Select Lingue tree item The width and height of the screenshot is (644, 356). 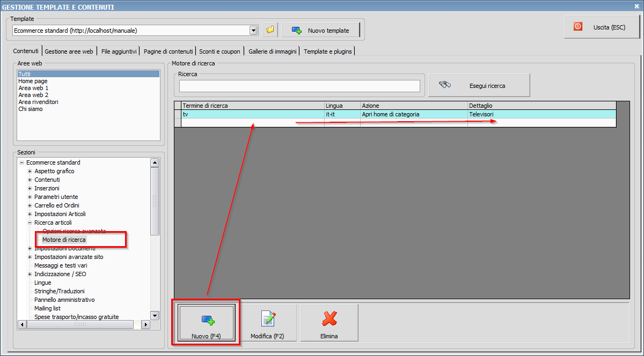[x=43, y=283]
